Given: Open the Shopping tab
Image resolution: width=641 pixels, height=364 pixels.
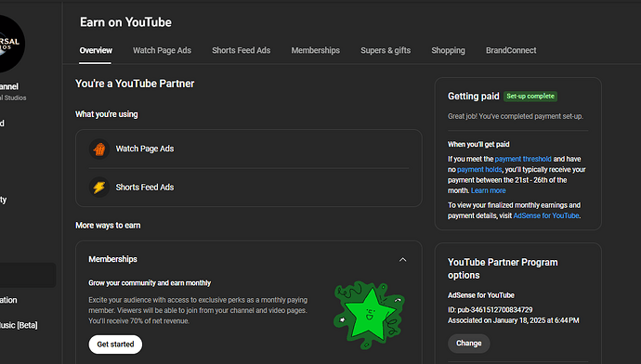Looking at the screenshot, I should (x=448, y=50).
